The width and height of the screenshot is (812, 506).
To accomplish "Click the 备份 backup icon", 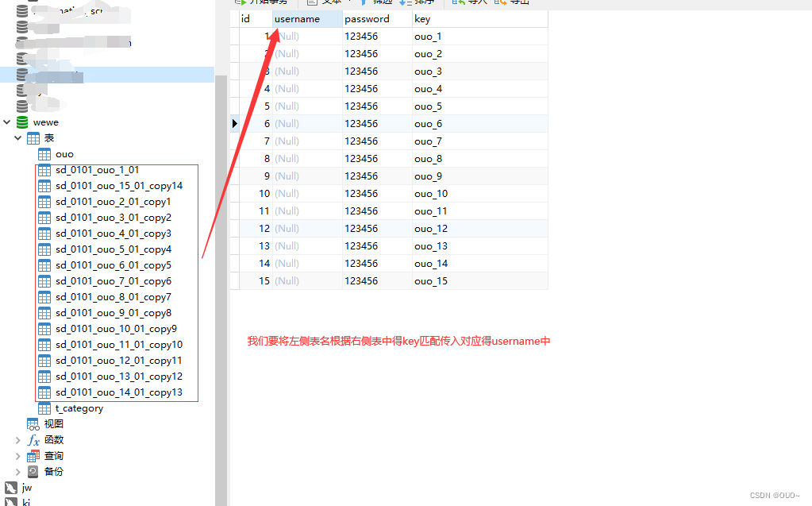I will (33, 472).
